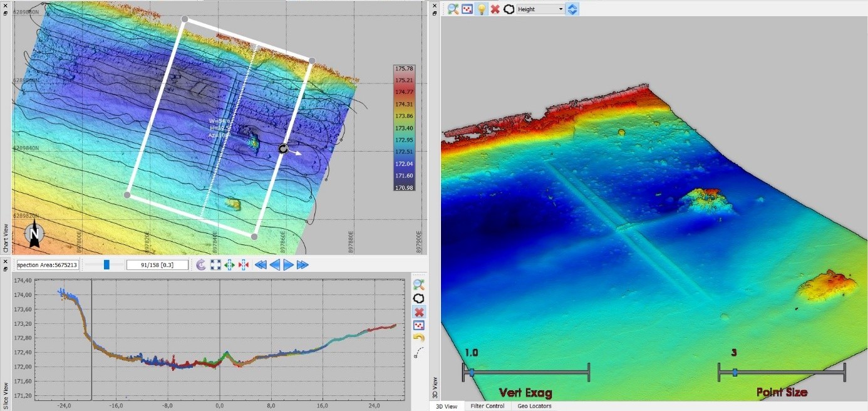
Task: Click the purple rotate slice icon
Action: (x=201, y=265)
